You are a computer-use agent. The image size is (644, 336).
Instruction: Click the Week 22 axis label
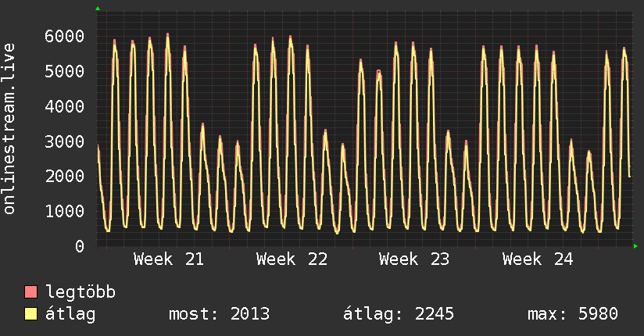tap(292, 259)
